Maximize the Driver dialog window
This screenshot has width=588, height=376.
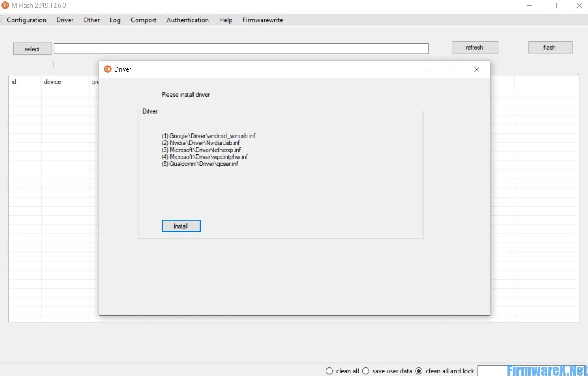point(451,69)
